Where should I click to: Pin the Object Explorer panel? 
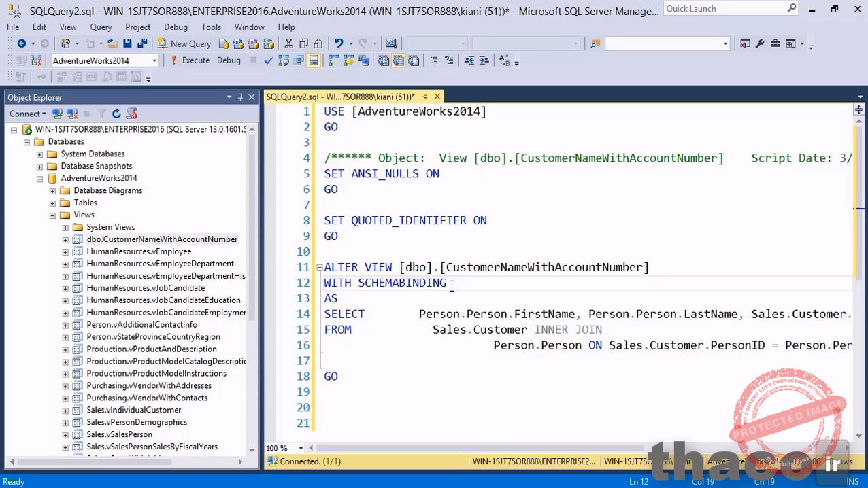click(240, 97)
